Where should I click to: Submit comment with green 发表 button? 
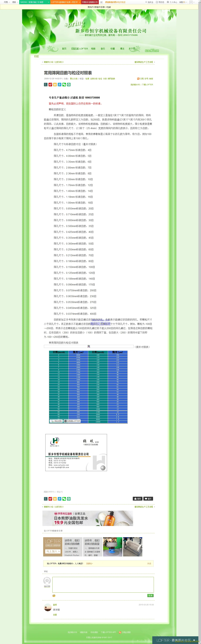point(150,596)
